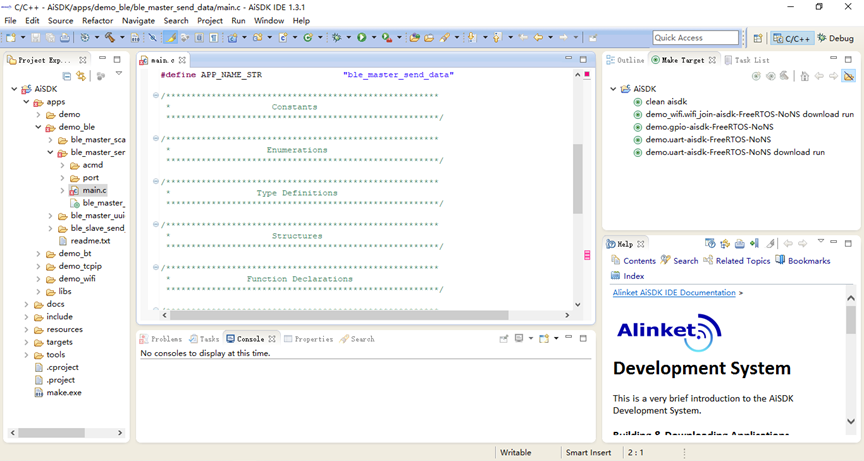Open the Navigate menu

138,20
